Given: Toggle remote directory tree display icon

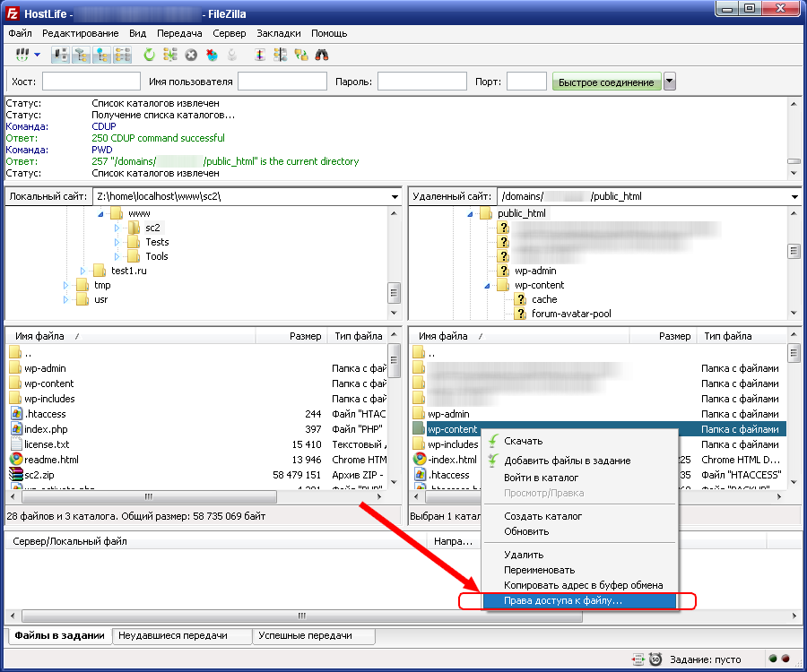Looking at the screenshot, I should [x=101, y=55].
